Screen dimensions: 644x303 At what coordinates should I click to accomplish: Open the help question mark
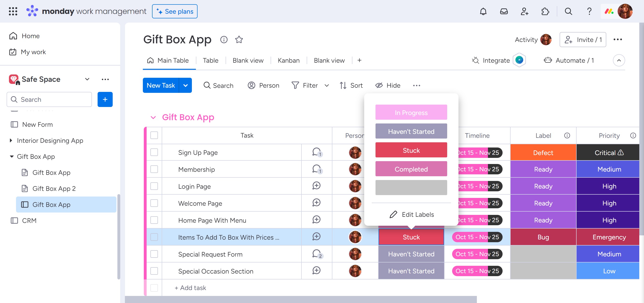click(589, 11)
